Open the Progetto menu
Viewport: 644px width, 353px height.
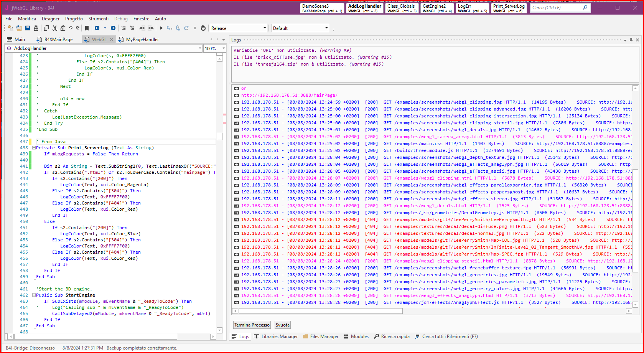tap(74, 19)
